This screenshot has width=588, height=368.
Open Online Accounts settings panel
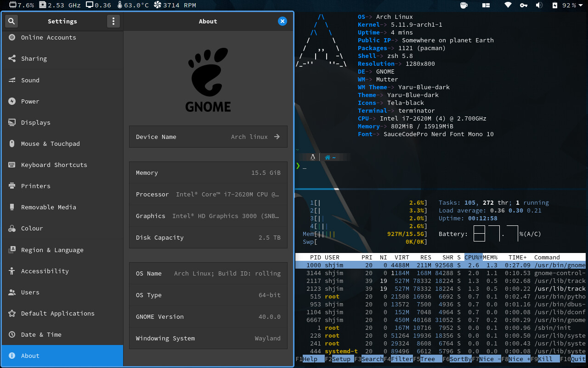[62, 37]
